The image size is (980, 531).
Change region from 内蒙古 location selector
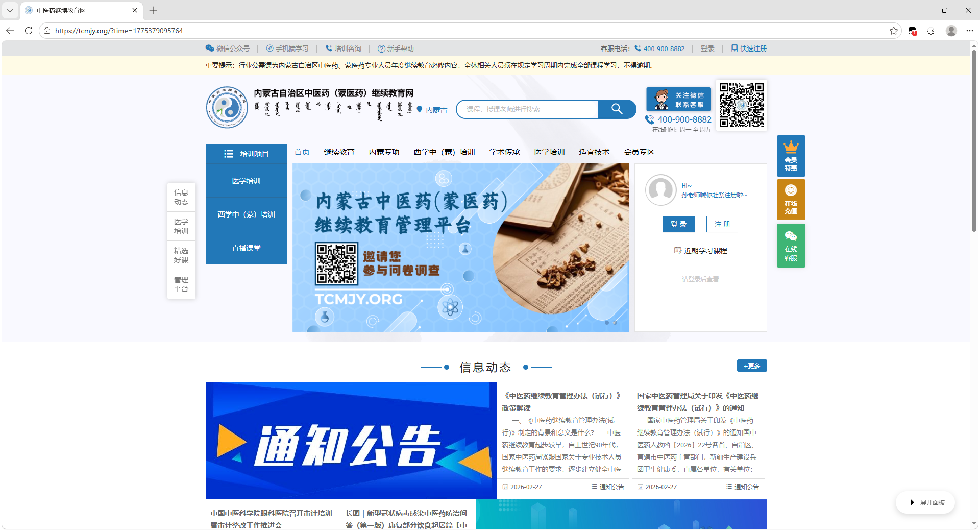pos(432,110)
